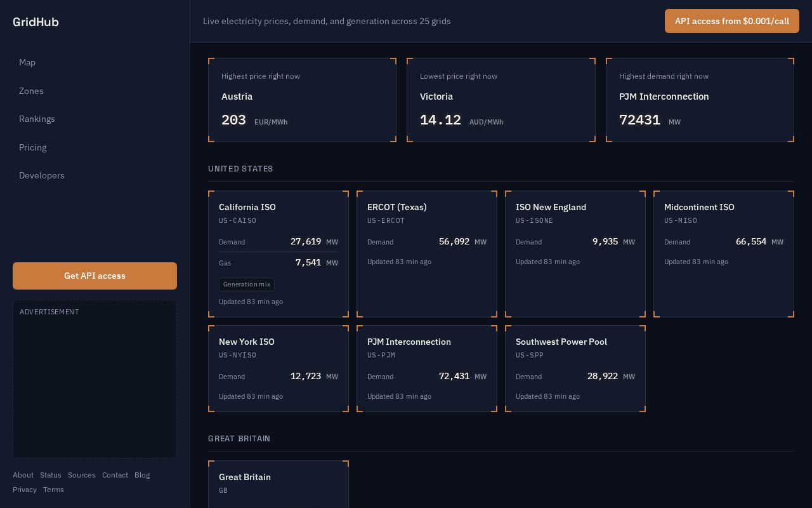Screen dimensions: 812x508
Task: Click the Victoria price value 14.12
Action: pos(440,120)
